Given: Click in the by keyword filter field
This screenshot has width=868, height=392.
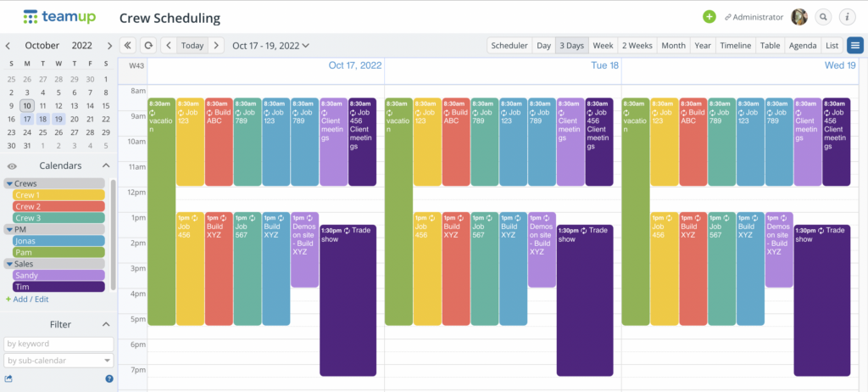Looking at the screenshot, I should point(58,344).
